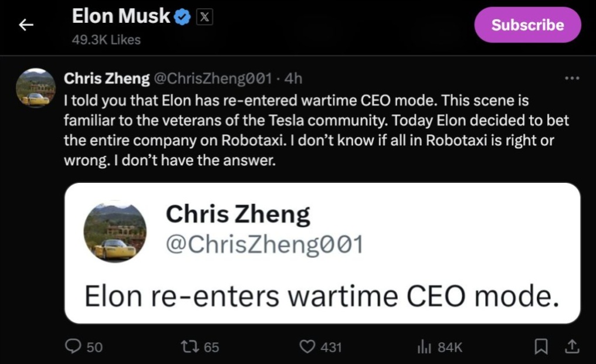596x364 pixels.
Task: Click the X affiliation badge in header
Action: (204, 18)
